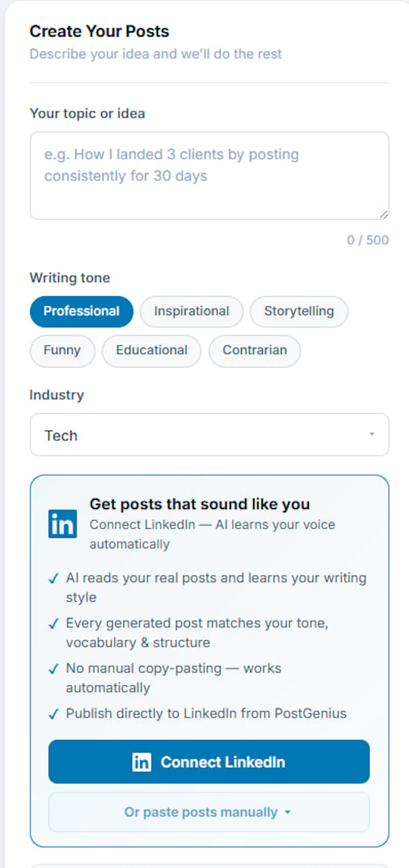Click the resize handle of the topic box
The height and width of the screenshot is (868, 409).
(x=384, y=214)
